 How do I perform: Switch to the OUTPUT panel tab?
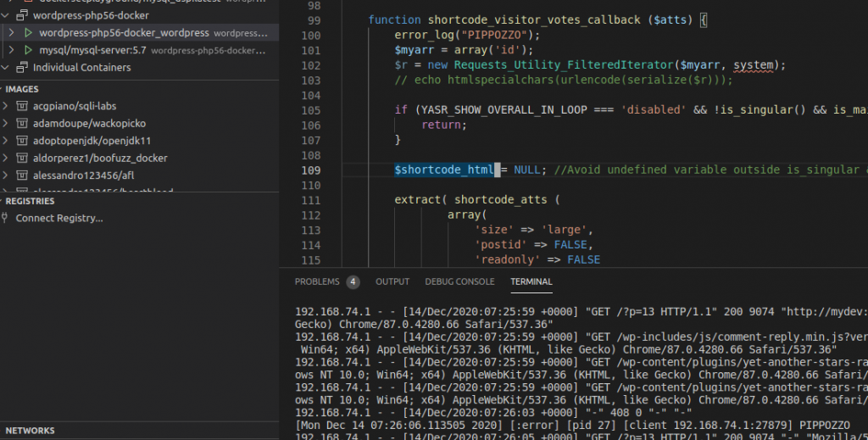(392, 281)
